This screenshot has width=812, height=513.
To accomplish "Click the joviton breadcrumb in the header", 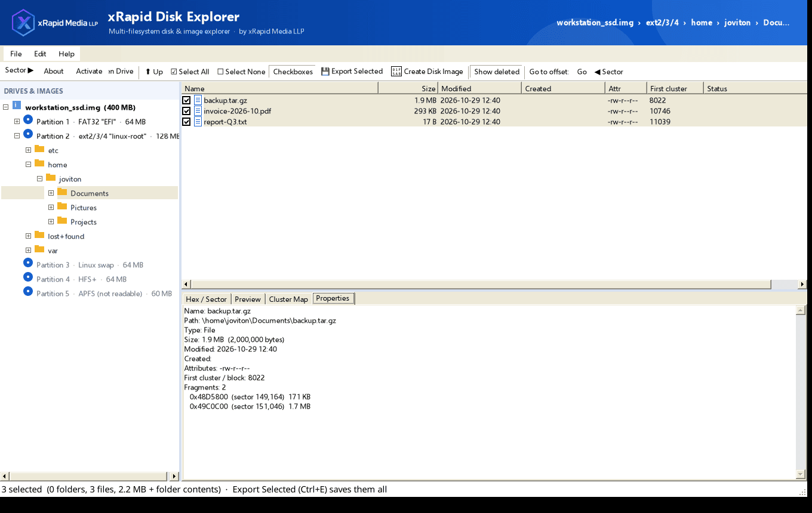I will (737, 23).
